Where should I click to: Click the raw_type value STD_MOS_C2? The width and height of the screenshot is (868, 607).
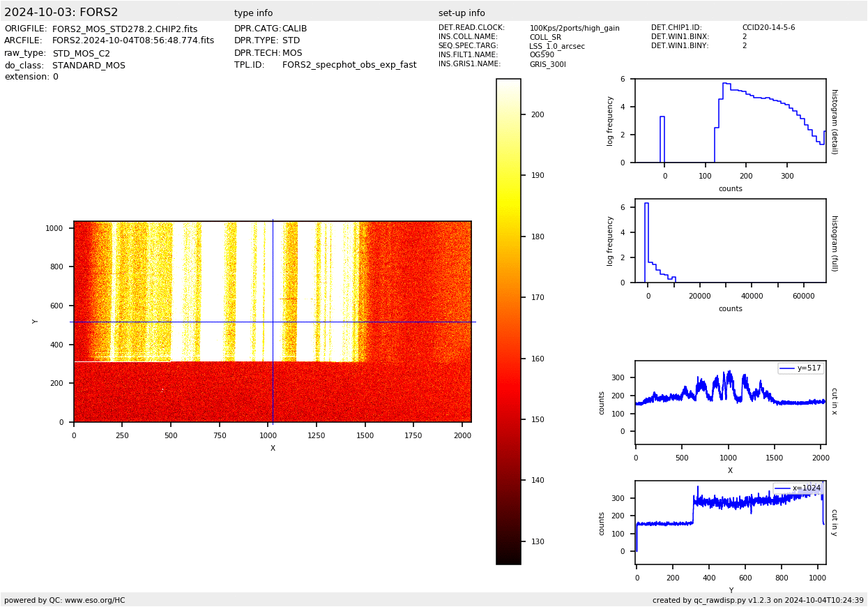click(81, 54)
